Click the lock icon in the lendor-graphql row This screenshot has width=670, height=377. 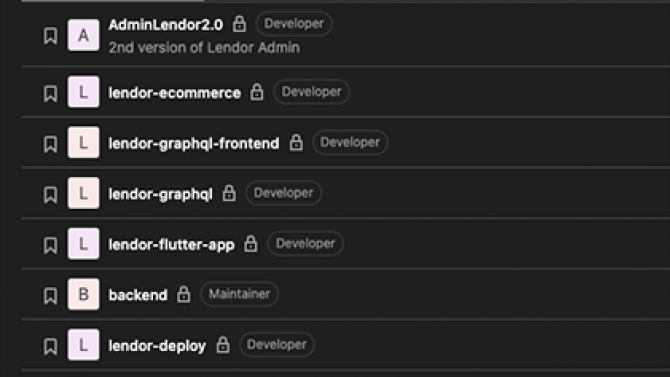click(229, 193)
